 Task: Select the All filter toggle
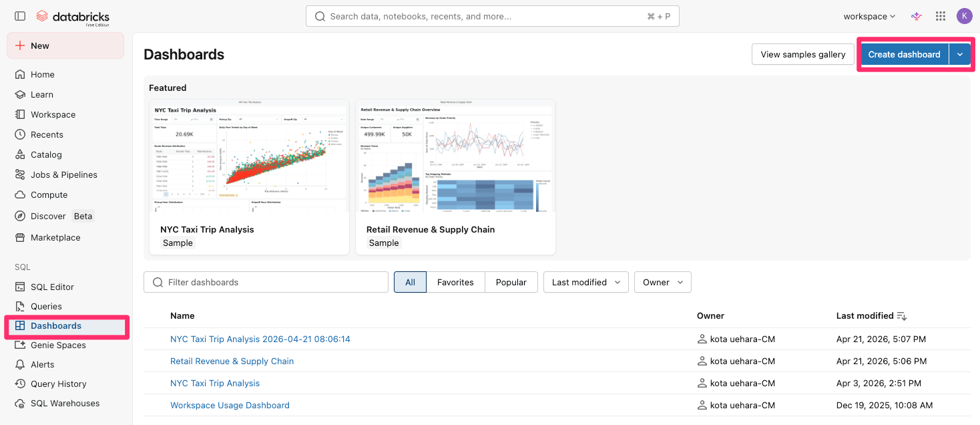[x=410, y=282]
